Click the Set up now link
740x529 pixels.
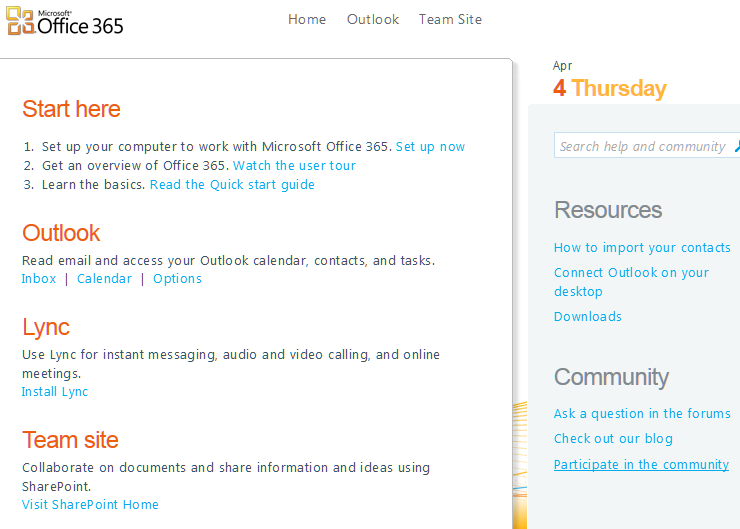430,147
